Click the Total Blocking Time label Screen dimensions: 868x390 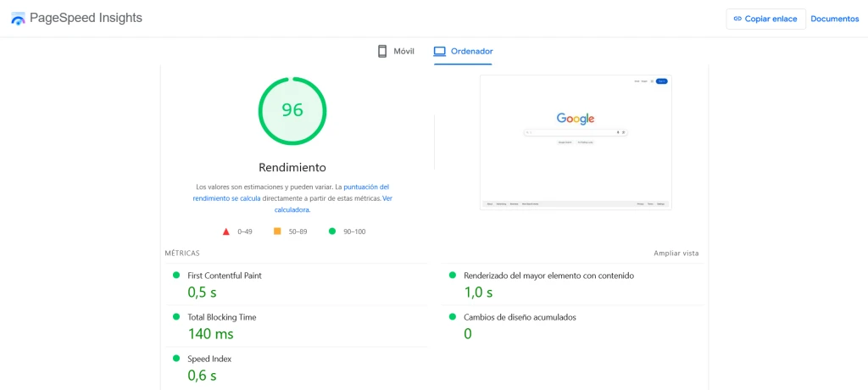pos(222,317)
